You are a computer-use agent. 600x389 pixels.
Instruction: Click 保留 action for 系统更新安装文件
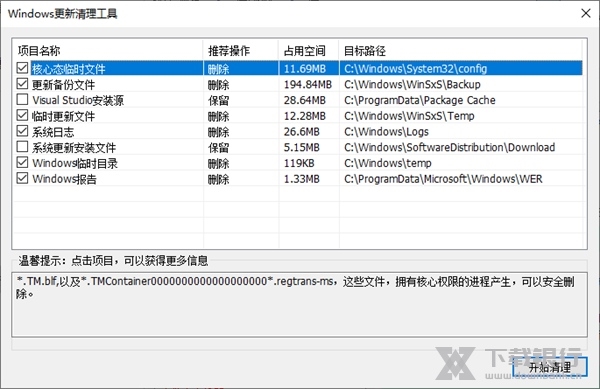pos(218,148)
